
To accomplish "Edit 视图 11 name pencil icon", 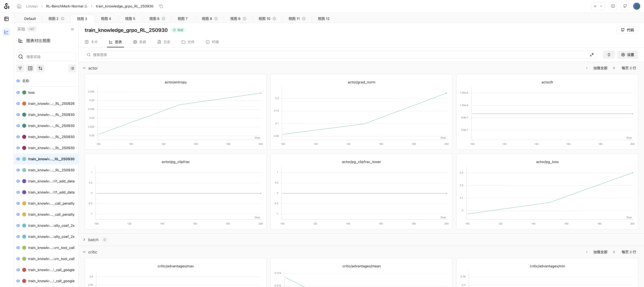I will coord(304,19).
